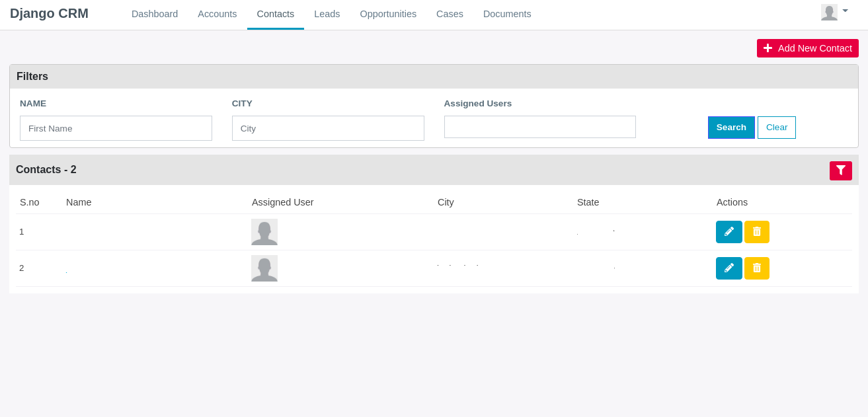Open the Opportunities tab

coord(388,14)
